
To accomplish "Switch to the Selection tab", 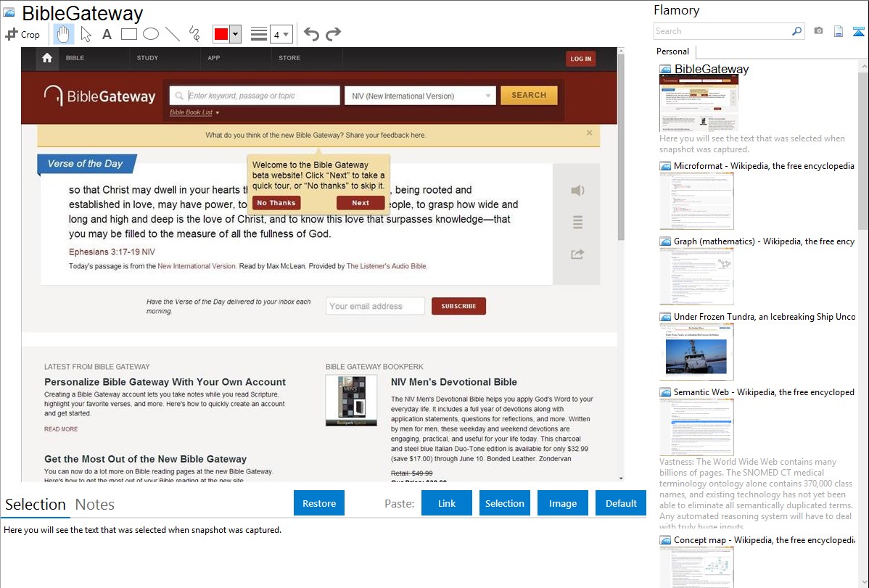I will coord(36,505).
